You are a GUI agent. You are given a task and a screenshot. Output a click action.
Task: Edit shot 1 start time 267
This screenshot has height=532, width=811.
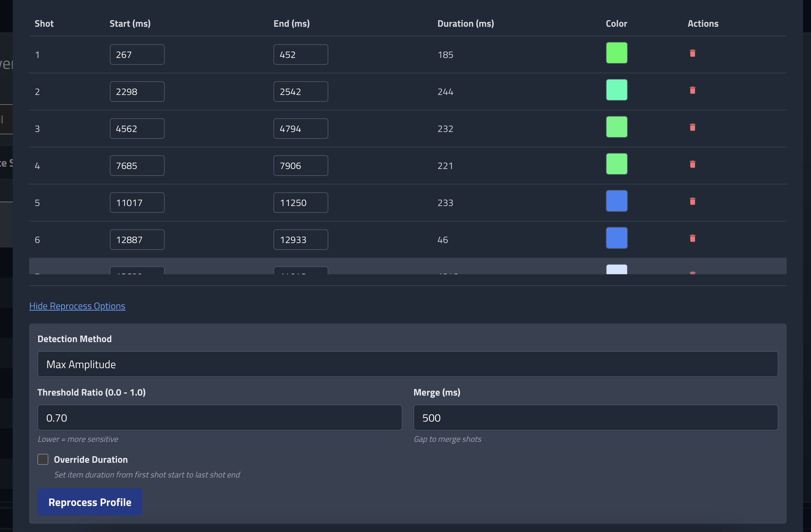[x=137, y=55]
